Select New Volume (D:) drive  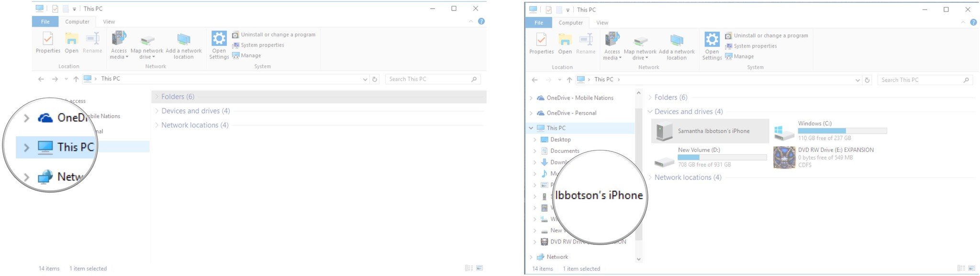[x=710, y=157]
